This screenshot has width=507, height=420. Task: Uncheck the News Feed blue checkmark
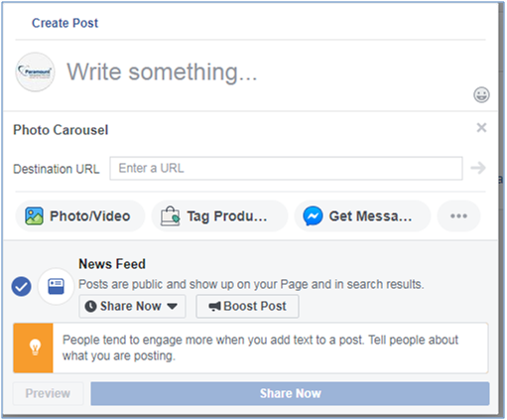[x=22, y=286]
